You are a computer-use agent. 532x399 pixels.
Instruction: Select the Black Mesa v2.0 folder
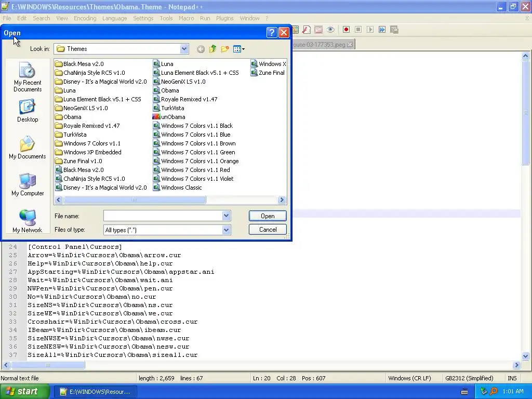[x=79, y=64]
